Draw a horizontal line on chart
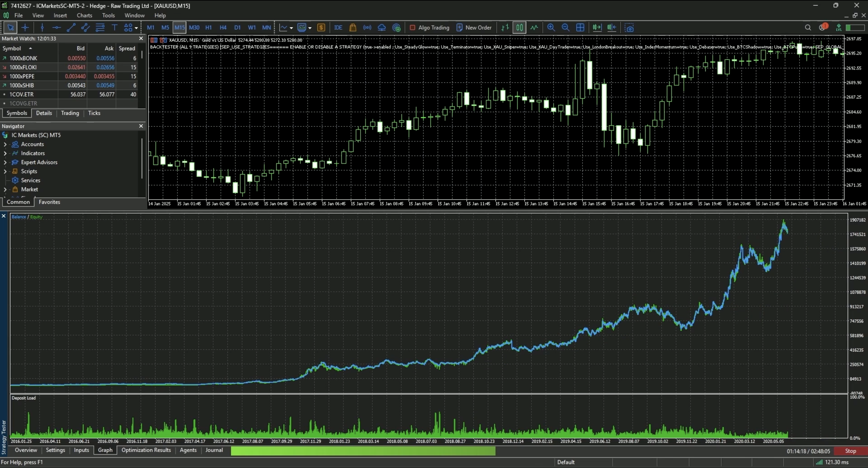The image size is (868, 468). point(57,28)
